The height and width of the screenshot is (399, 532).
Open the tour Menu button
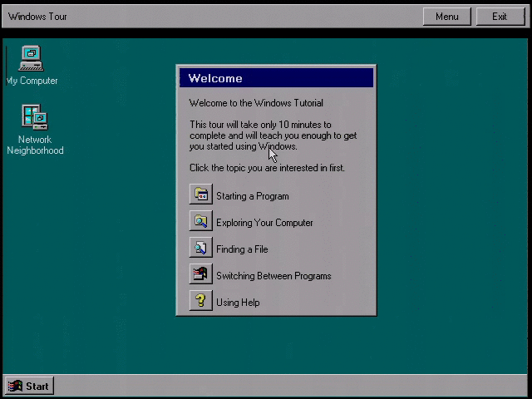[447, 17]
